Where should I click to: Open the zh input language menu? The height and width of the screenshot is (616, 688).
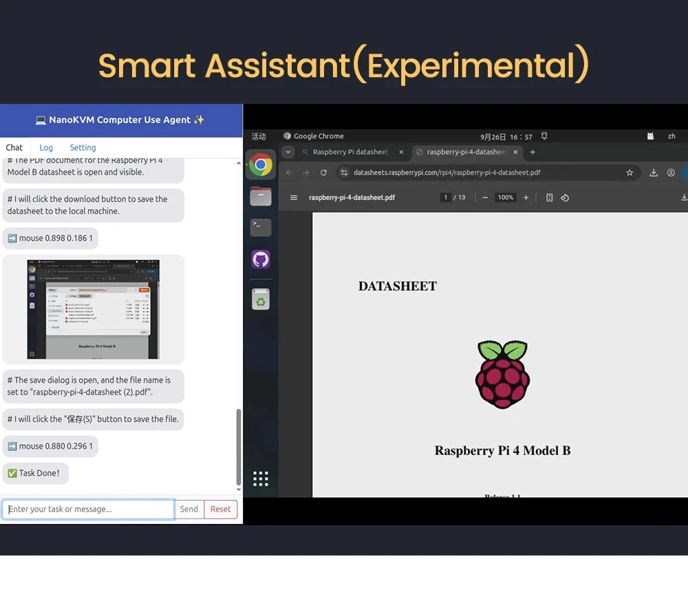pos(671,136)
